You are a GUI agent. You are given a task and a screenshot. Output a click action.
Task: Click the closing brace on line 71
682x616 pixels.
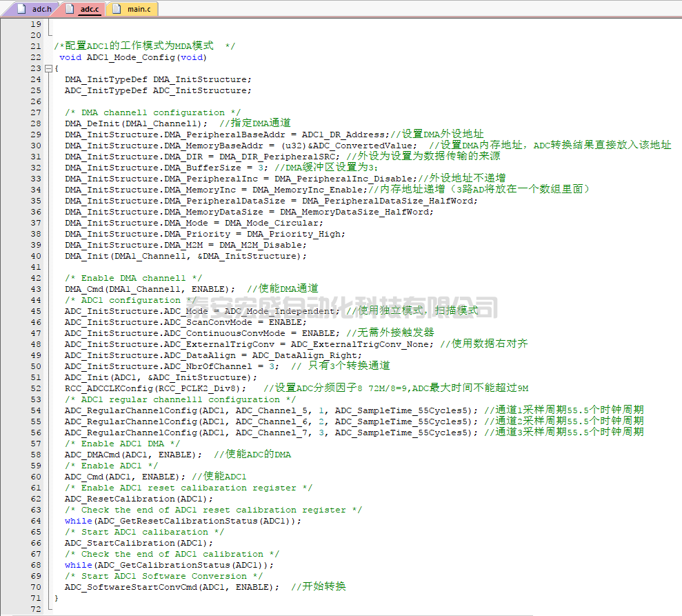click(57, 598)
